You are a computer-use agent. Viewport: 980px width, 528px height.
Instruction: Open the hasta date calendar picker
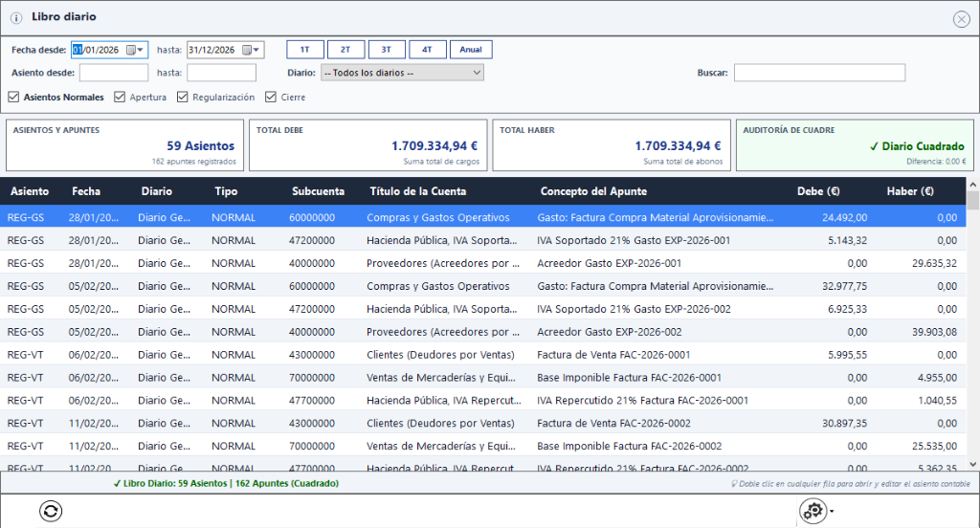(247, 50)
